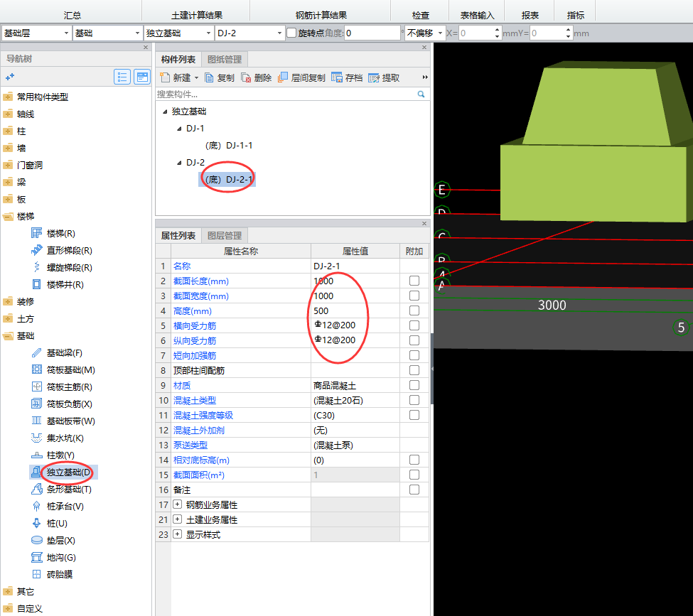Screen dimensions: 693x616
Task: Click toolbar overflow arrows in component list
Action: click(425, 77)
